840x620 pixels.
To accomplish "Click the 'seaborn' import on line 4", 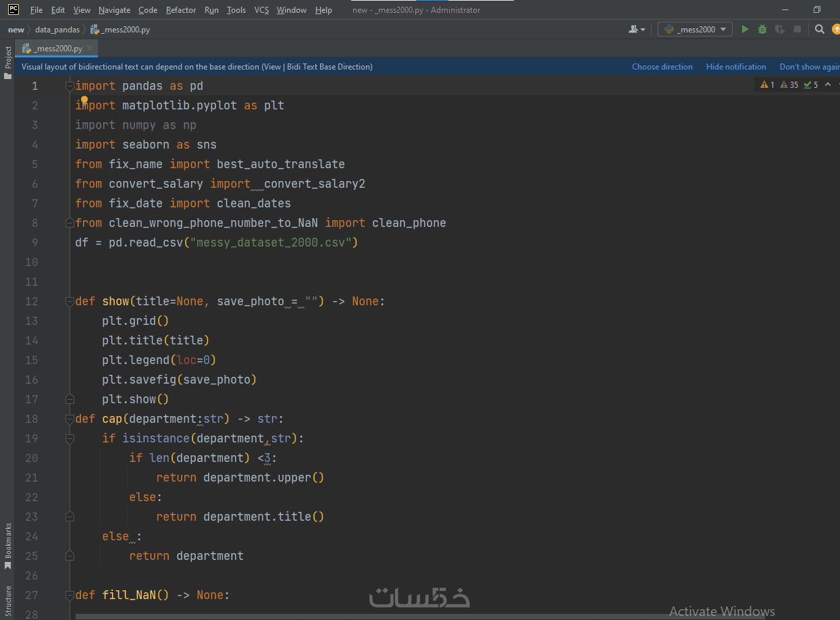I will (146, 145).
